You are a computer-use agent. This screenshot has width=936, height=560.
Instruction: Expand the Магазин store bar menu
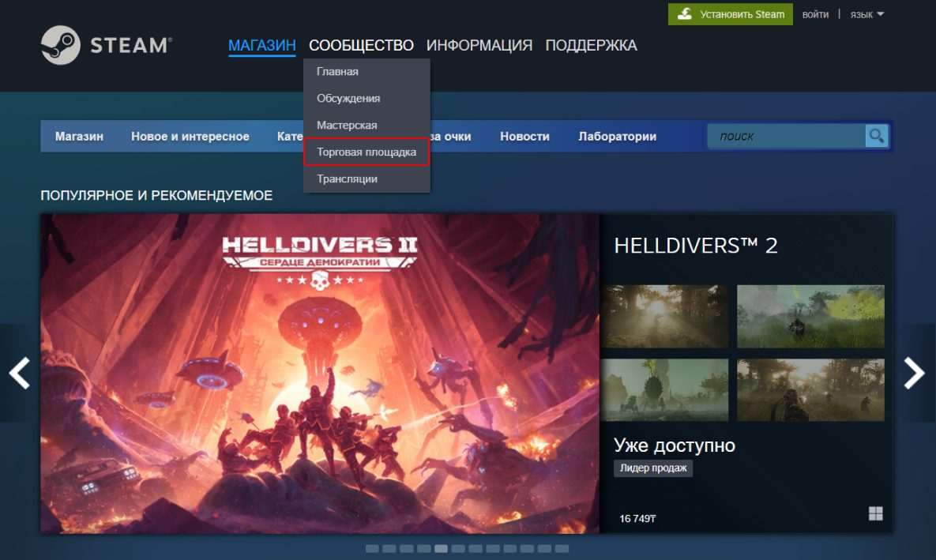click(x=79, y=137)
